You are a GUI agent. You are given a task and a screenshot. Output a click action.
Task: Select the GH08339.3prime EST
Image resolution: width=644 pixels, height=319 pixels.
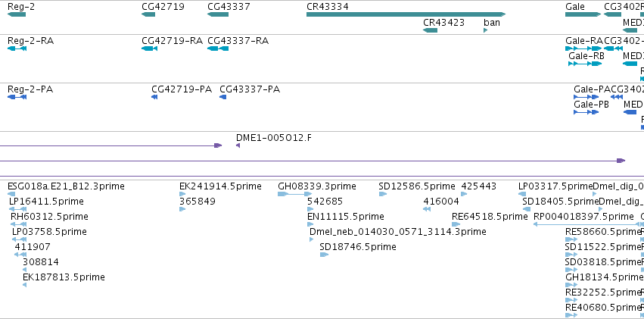(x=295, y=194)
